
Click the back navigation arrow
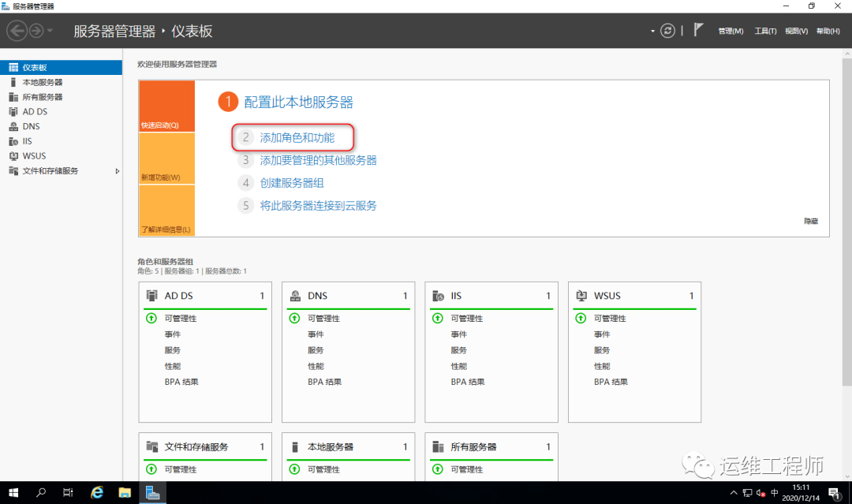click(17, 31)
